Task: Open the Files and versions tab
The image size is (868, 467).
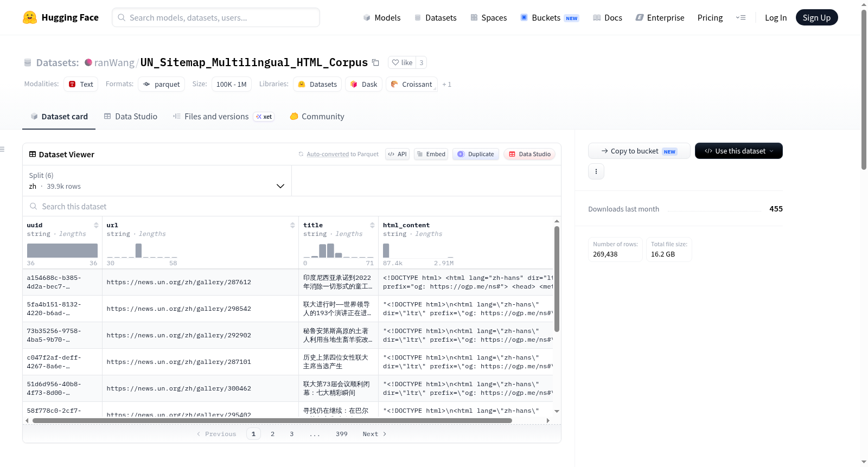Action: pyautogui.click(x=224, y=117)
